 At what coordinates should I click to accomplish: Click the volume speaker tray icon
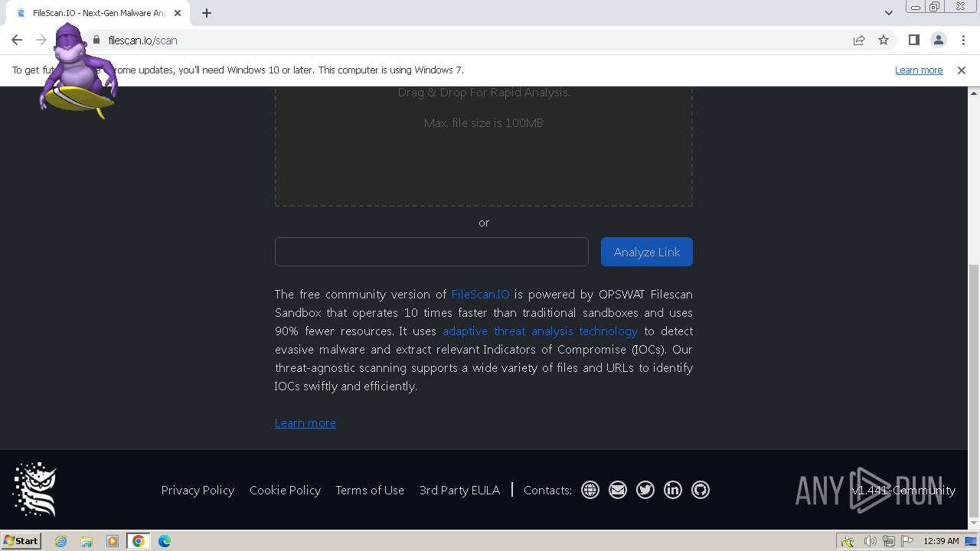tap(870, 541)
